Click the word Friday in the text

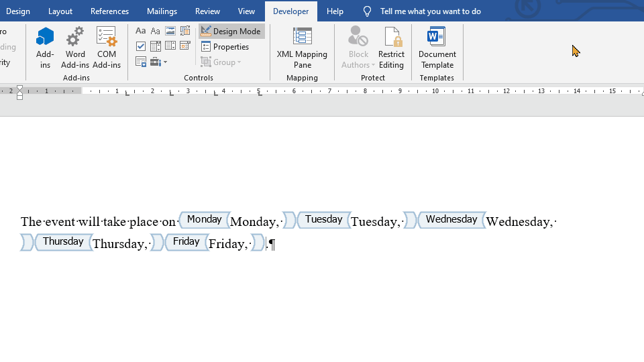tap(226, 244)
